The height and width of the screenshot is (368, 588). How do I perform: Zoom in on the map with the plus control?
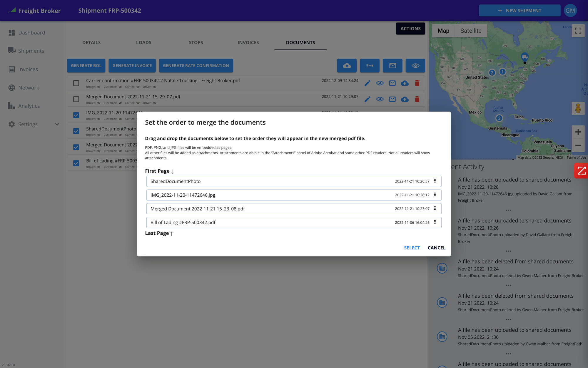pos(578,132)
